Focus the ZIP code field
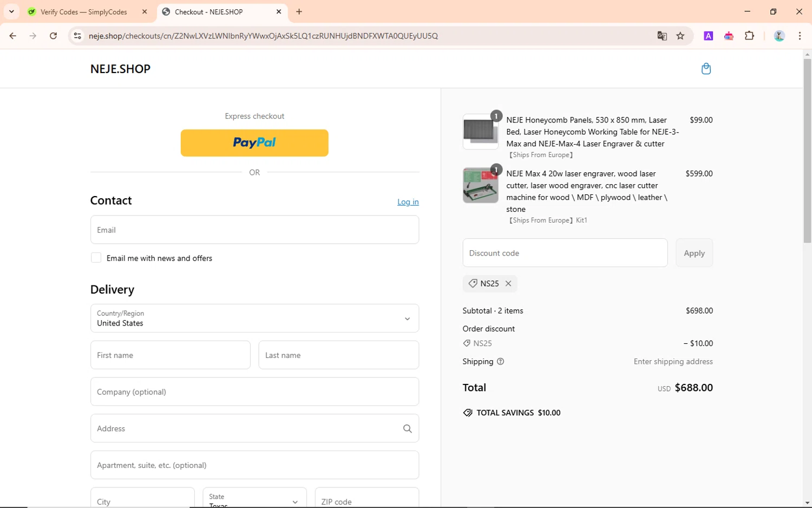 click(x=367, y=498)
